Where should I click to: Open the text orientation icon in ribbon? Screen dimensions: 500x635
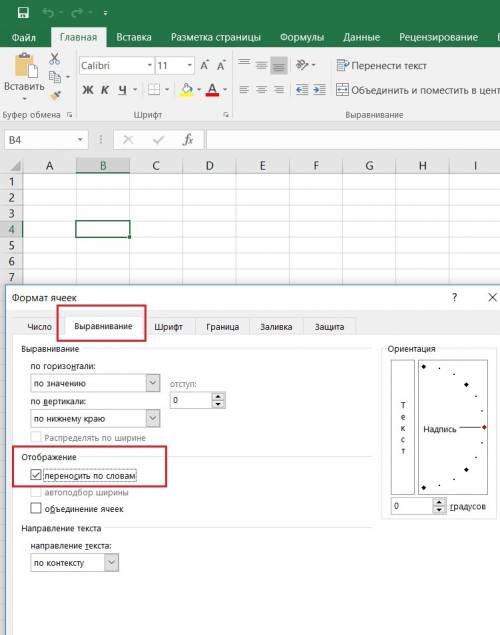pos(302,65)
